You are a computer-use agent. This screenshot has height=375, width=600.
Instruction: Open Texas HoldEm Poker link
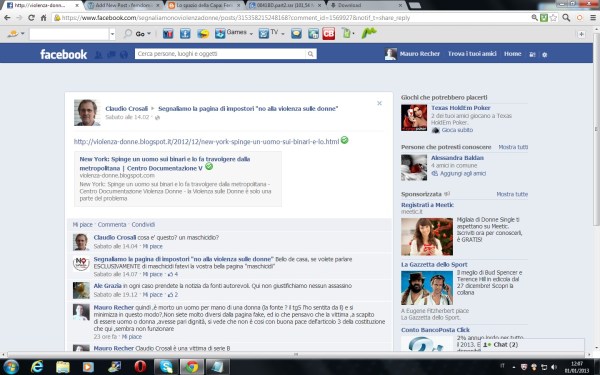461,108
